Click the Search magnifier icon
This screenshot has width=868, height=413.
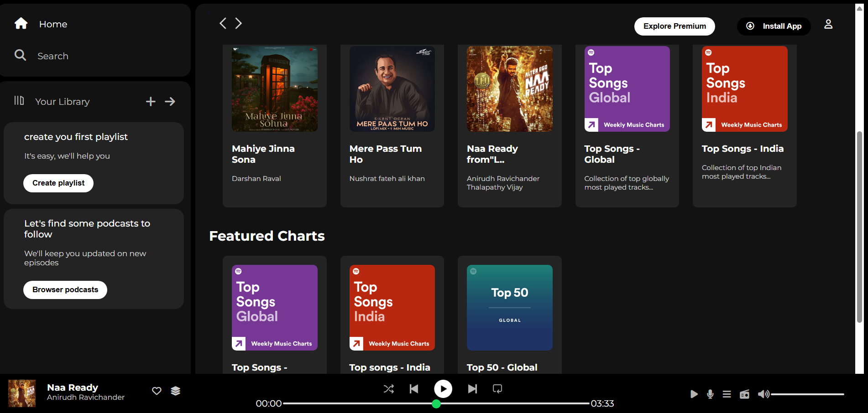[20, 55]
